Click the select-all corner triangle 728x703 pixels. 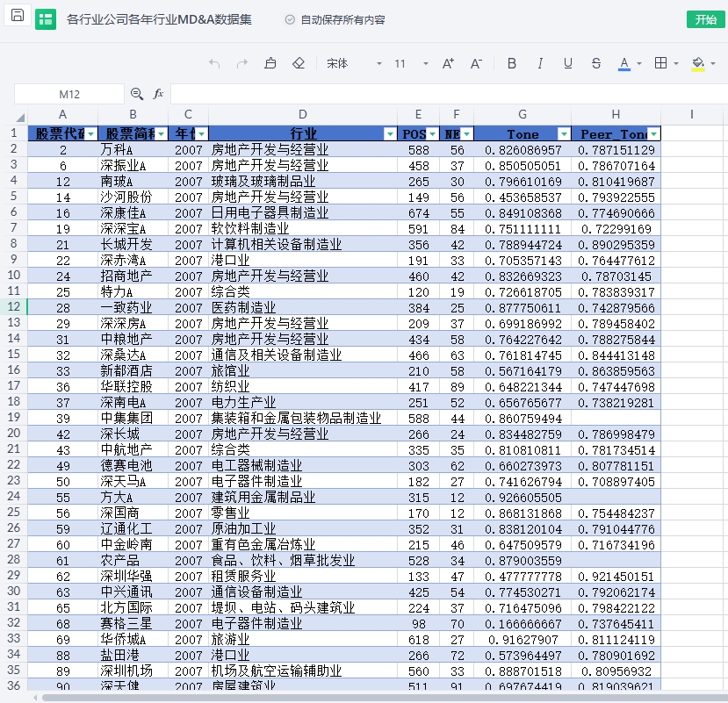coord(20,117)
